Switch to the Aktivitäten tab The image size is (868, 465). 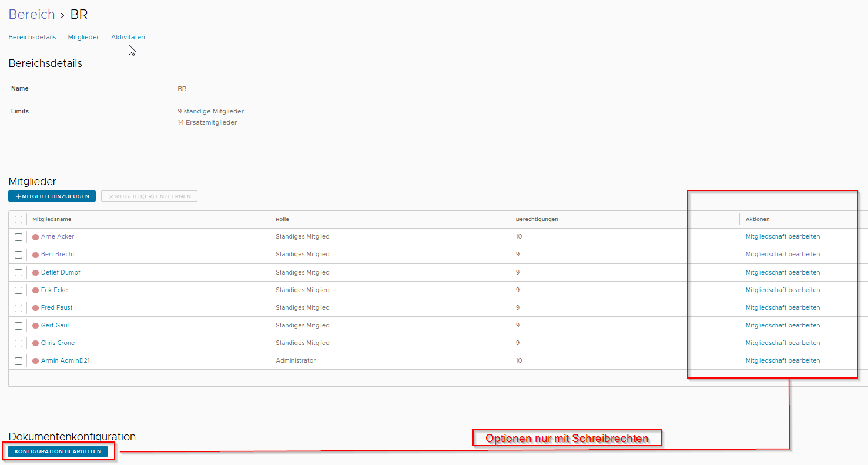click(x=128, y=37)
